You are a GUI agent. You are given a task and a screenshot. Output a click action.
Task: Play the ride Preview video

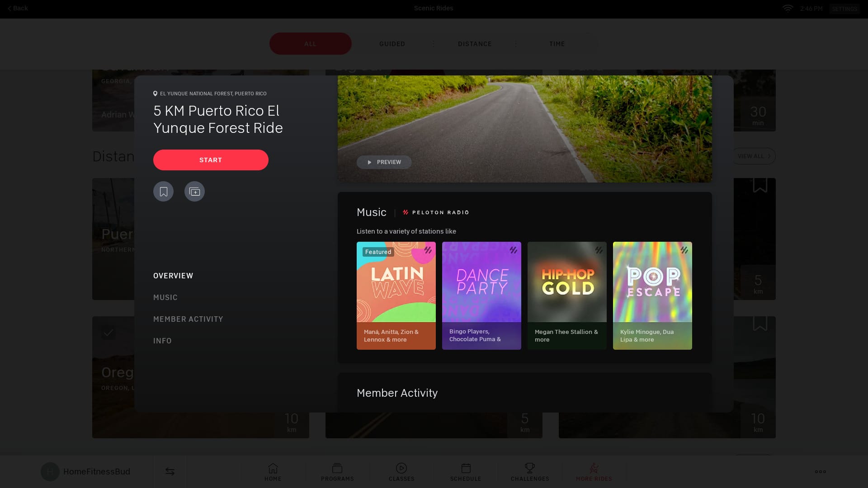pos(384,162)
